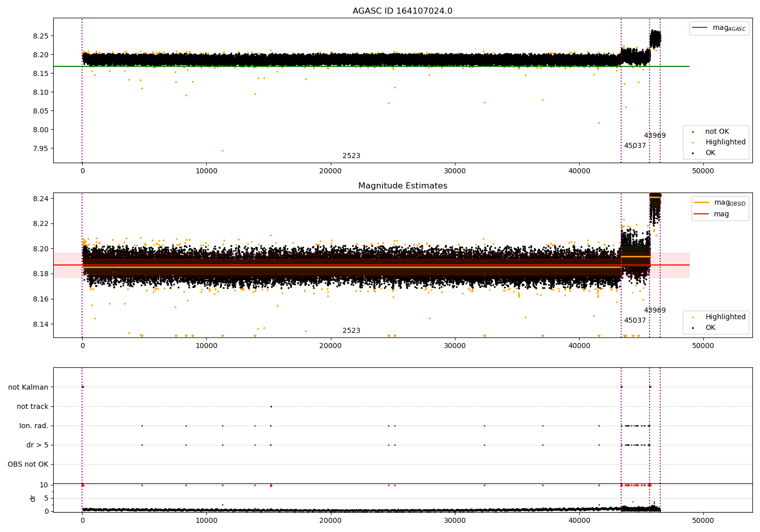
Task: Click the 'not track' row label
Action: [32, 406]
